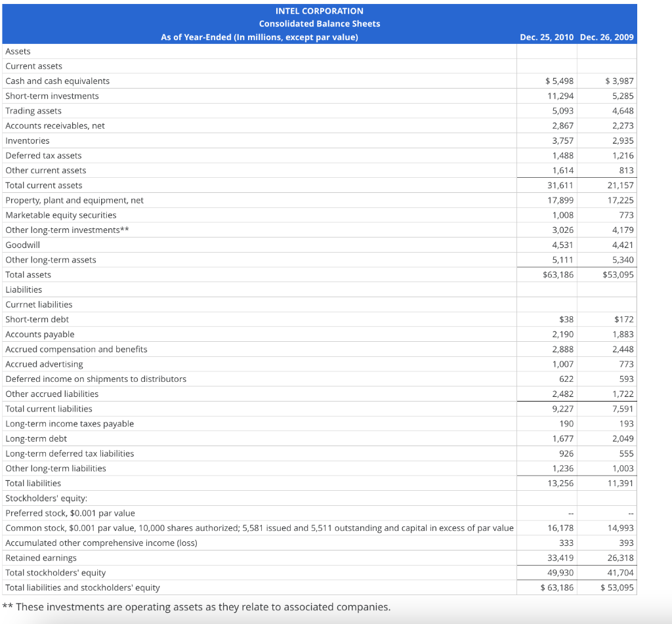Click the footnote text about associated companies
The image size is (672, 624).
point(197,606)
